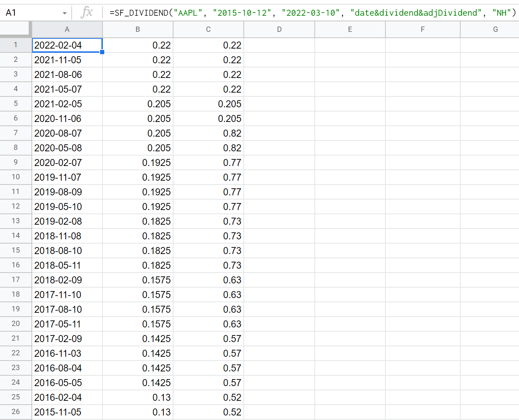The image size is (519, 420).
Task: Click cell containing 2020-08-07
Action: pos(67,133)
